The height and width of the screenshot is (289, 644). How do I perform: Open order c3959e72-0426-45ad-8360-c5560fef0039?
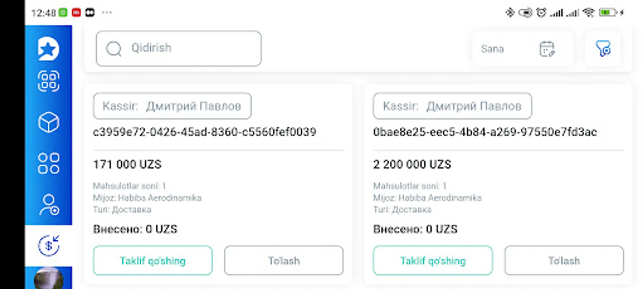point(204,132)
